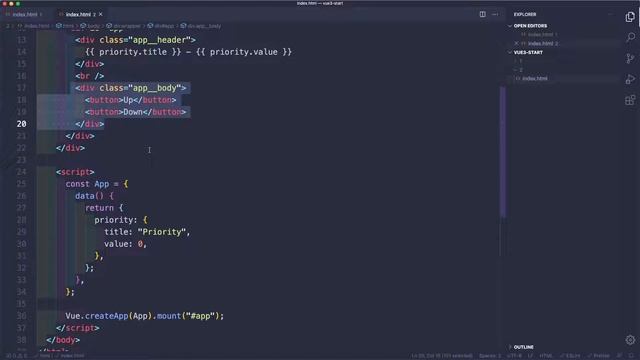Open the Manage gear menu
The height and width of the screenshot is (360, 640).
click(630, 340)
